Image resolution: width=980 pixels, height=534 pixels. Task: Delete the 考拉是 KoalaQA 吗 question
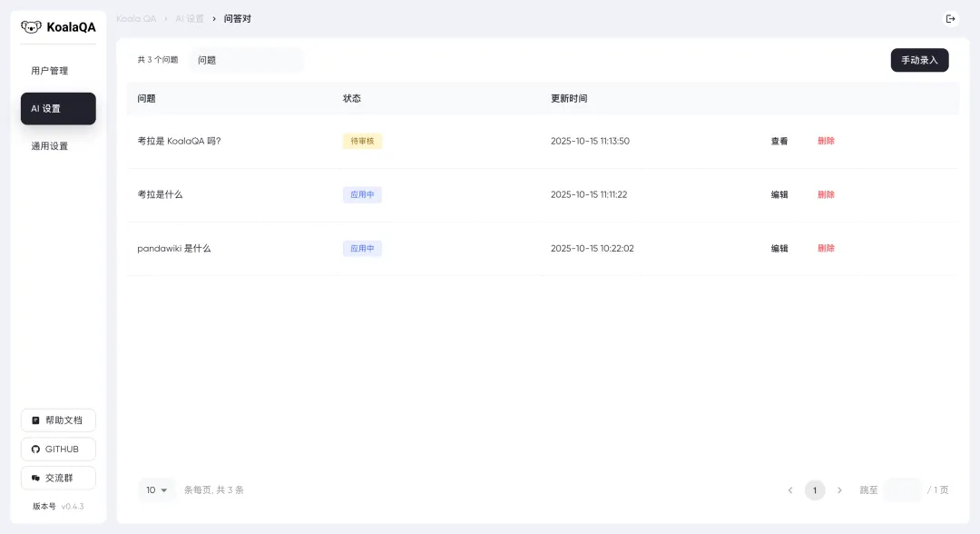(x=826, y=142)
